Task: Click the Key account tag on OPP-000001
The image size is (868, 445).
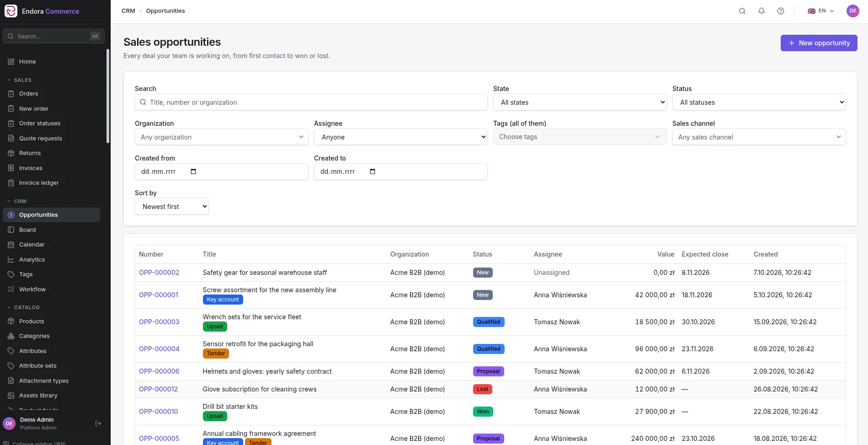Action: pos(223,300)
